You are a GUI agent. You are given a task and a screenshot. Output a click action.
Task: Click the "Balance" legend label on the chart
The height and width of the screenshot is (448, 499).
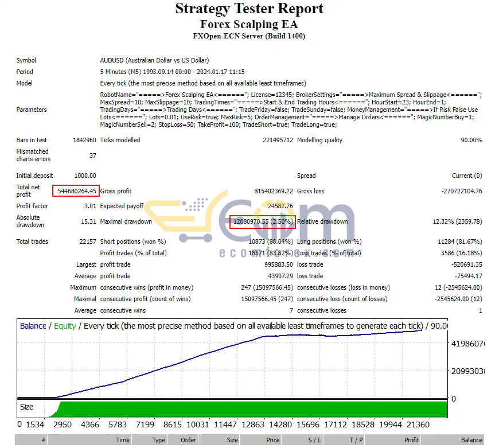[x=33, y=326]
